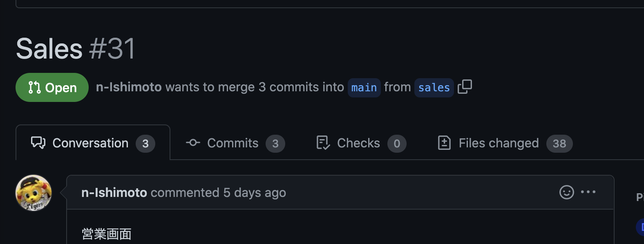Screen dimensions: 644x244
Task: Copy the sales branch name to clipboard
Action: click(x=465, y=87)
